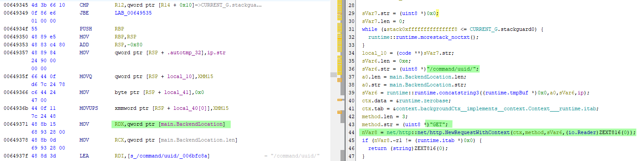Select address 00649371 in the listing
644x161 pixels.
pos(15,124)
